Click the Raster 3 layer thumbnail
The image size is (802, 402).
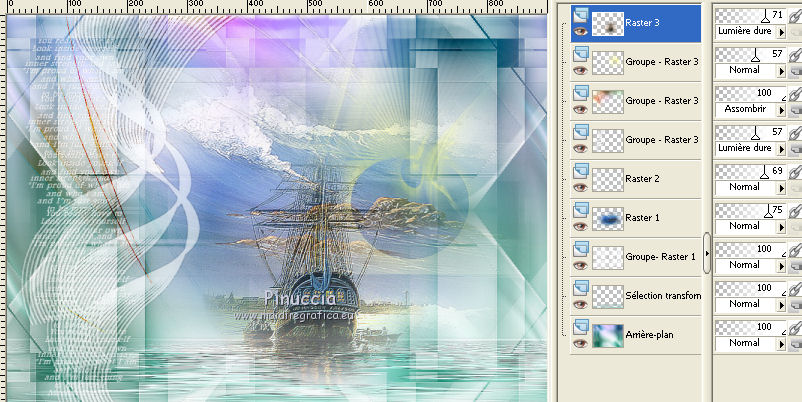coord(608,24)
